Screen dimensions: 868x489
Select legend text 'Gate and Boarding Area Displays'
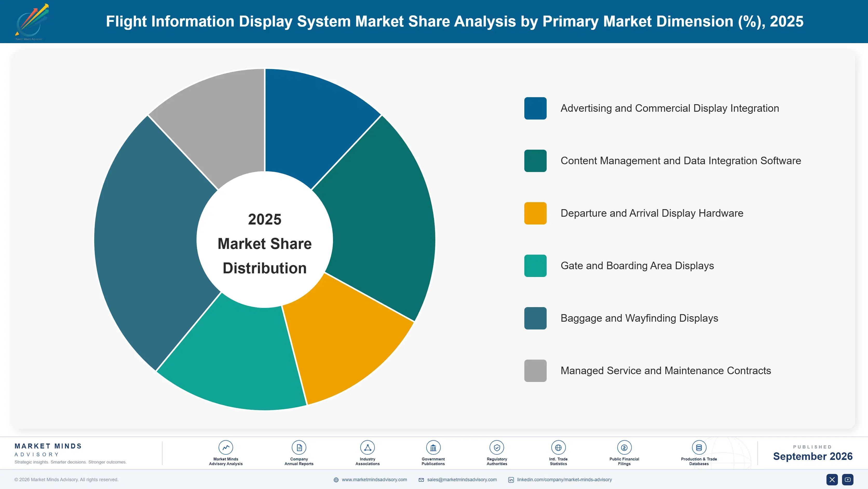click(x=637, y=266)
